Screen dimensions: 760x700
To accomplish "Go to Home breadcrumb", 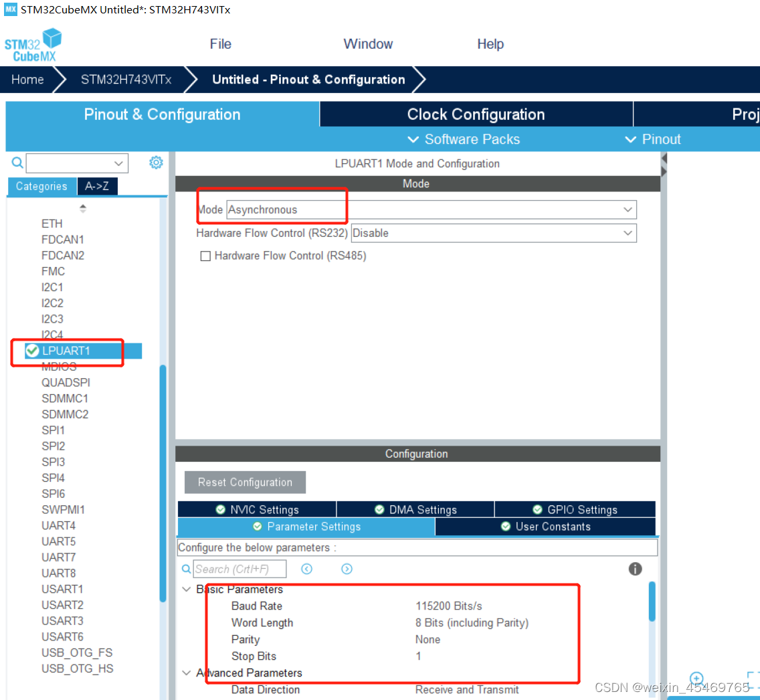I will point(27,80).
